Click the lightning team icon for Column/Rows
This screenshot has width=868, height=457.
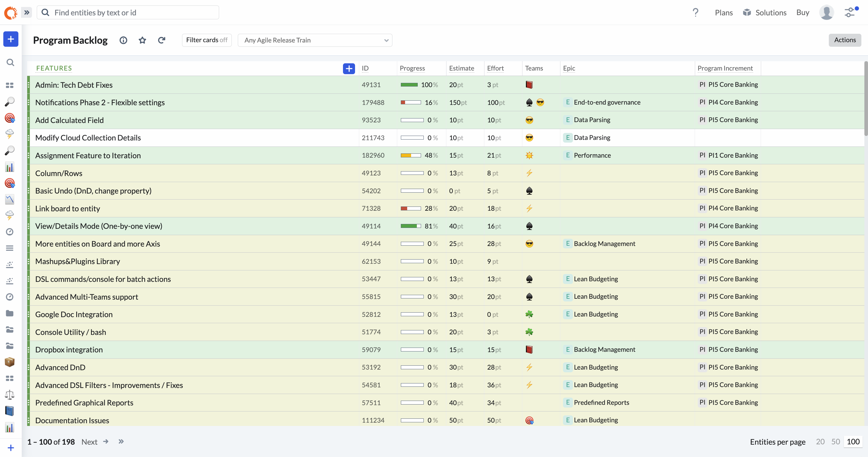click(x=529, y=173)
